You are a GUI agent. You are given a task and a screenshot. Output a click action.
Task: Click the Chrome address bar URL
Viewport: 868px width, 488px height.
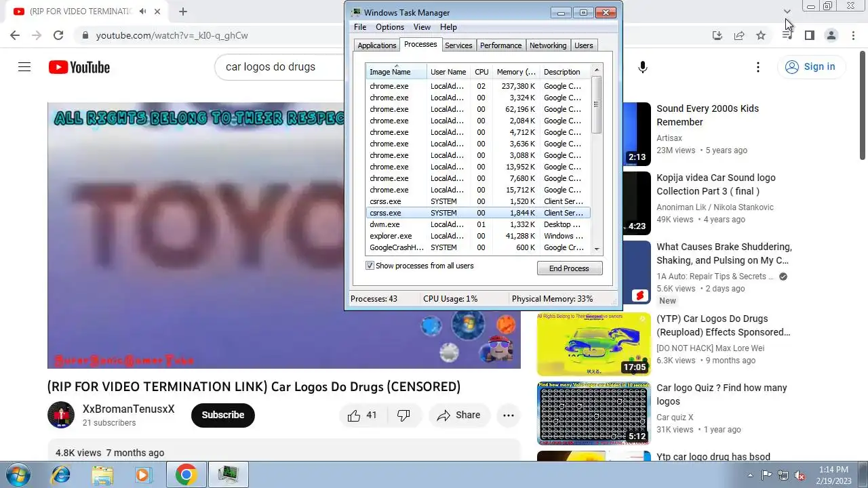pos(172,35)
